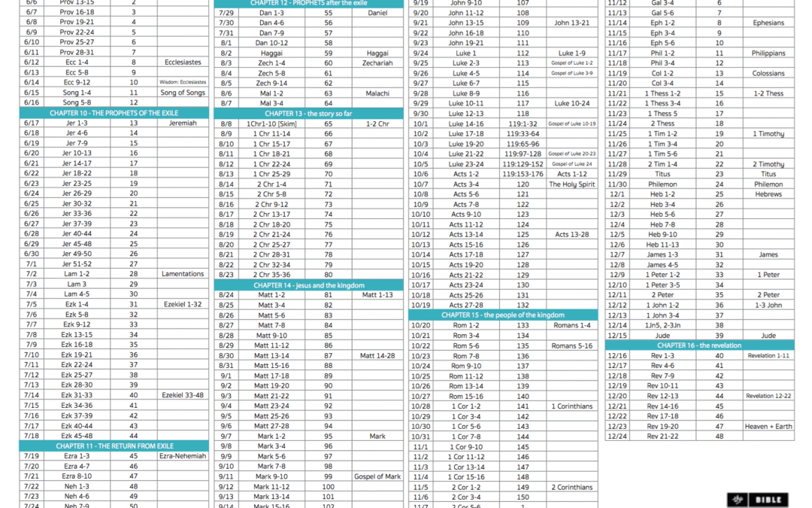
Task: Click the '1-2 Chr' label
Action: click(x=377, y=124)
